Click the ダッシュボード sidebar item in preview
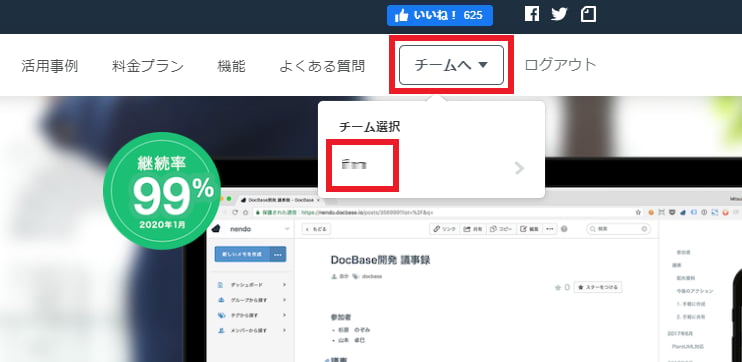 point(252,285)
